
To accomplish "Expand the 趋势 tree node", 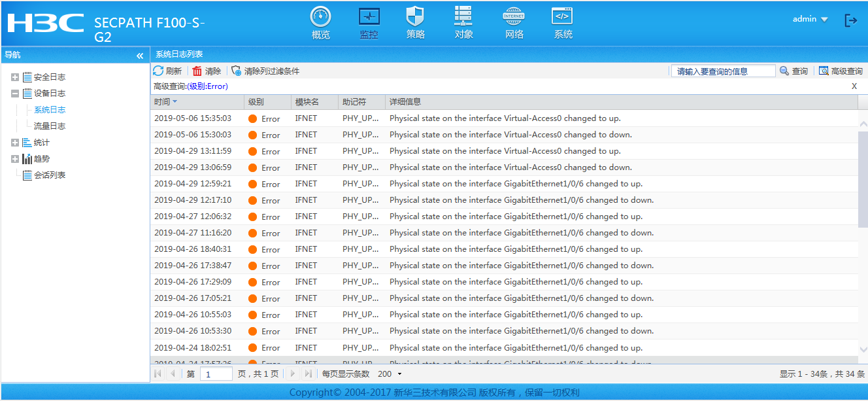I will coord(15,159).
